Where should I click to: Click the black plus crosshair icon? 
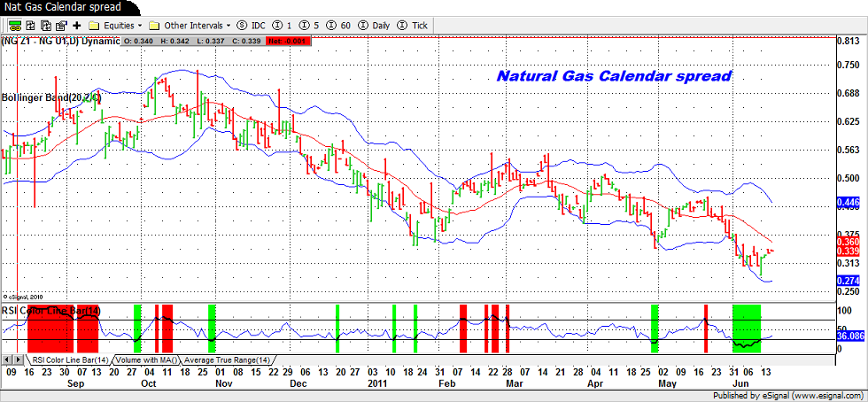pyautogui.click(x=77, y=26)
